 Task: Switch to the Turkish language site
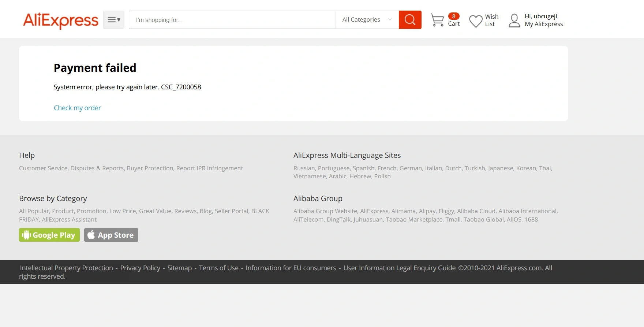point(475,168)
